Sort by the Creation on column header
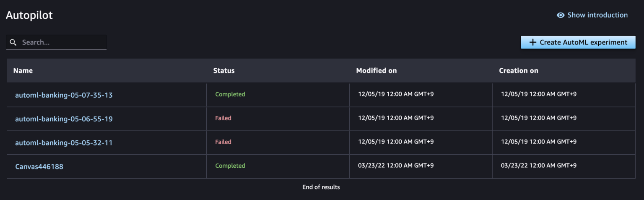This screenshot has height=200, width=644. coord(519,71)
